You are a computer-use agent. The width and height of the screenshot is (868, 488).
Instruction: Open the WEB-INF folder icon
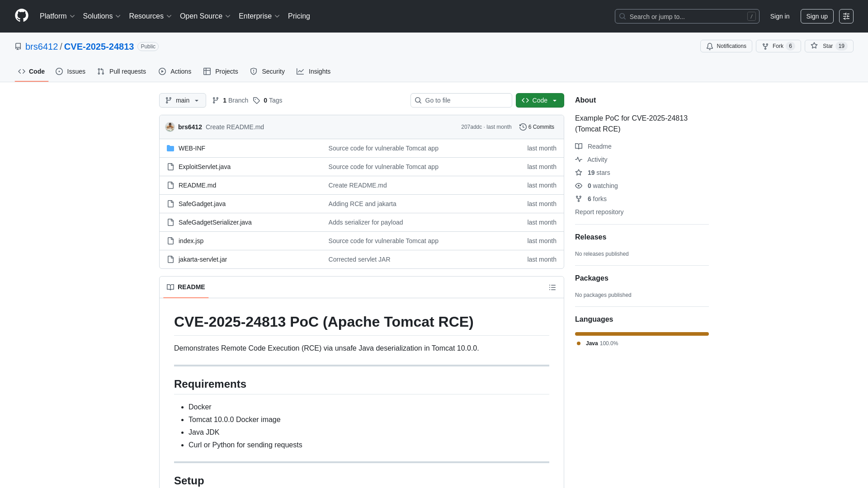click(170, 148)
